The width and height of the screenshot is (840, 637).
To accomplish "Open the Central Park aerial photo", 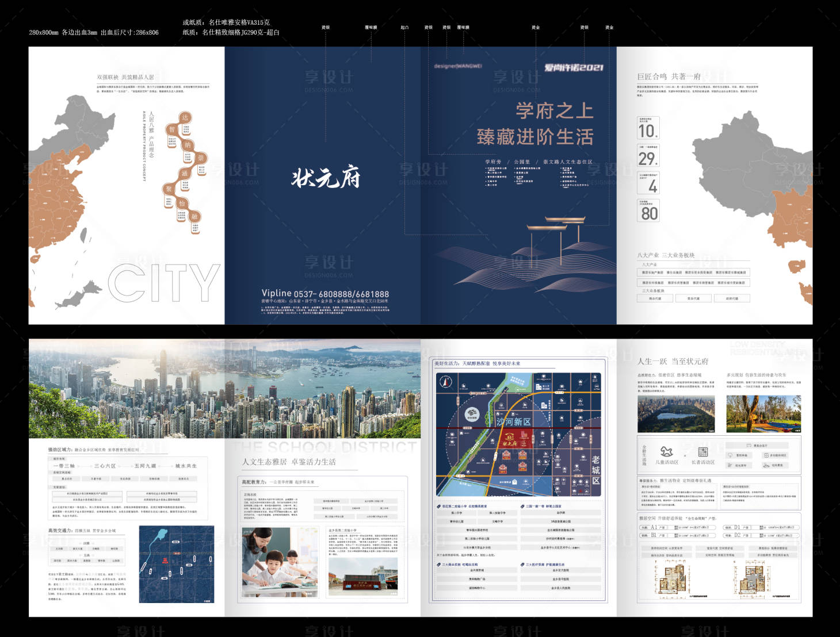I will point(676,414).
